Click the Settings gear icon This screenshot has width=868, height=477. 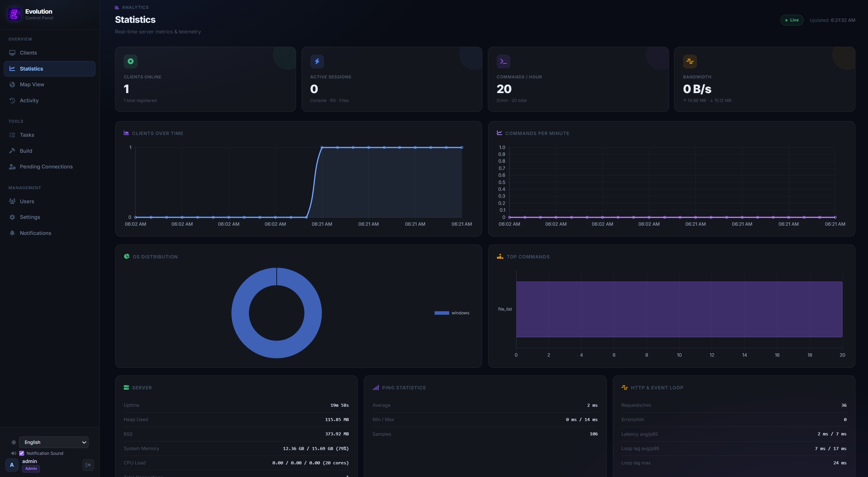pos(12,217)
